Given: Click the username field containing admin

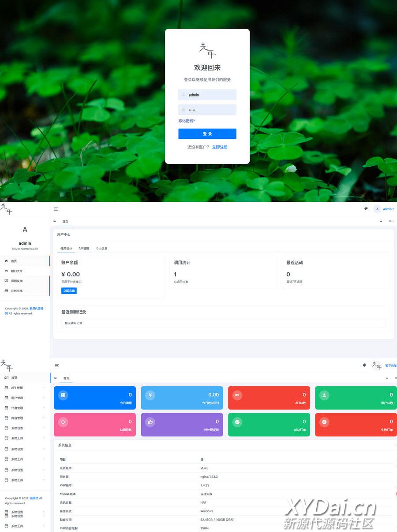Looking at the screenshot, I should click(207, 95).
